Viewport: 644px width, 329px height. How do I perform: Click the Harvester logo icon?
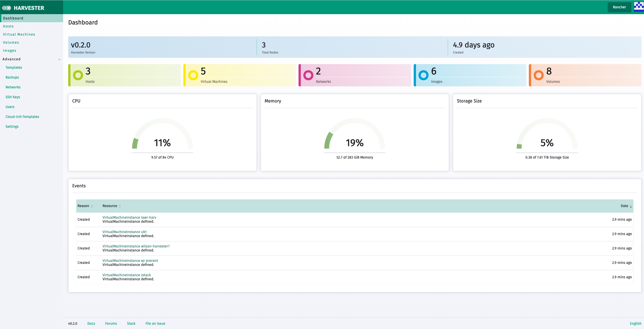(x=7, y=8)
